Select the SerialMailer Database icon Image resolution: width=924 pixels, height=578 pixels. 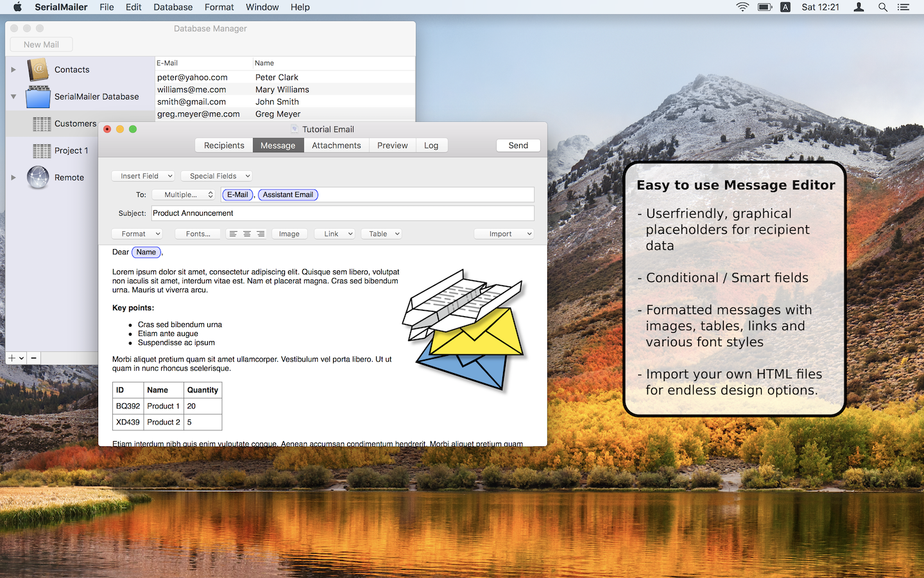click(38, 96)
